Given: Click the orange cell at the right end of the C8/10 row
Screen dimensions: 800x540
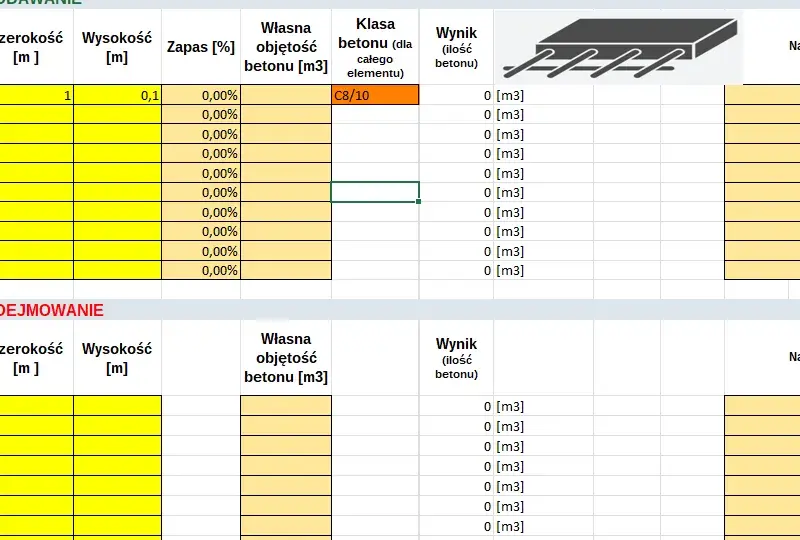Looking at the screenshot, I should click(x=762, y=95).
